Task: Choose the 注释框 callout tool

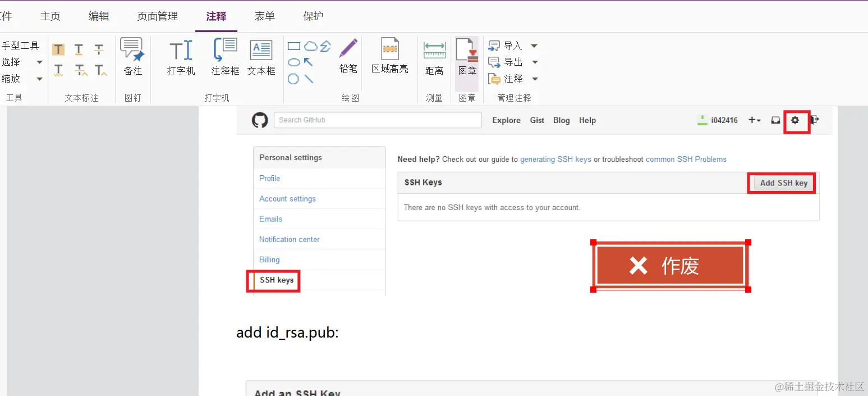Action: [x=226, y=57]
